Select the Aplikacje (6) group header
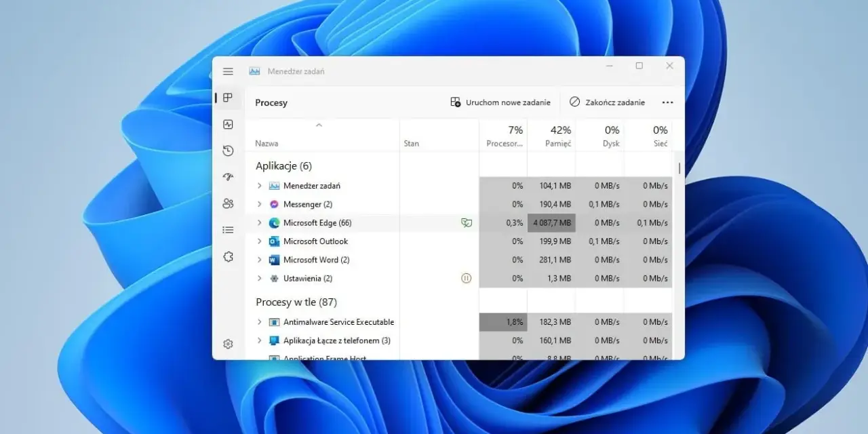 point(283,166)
